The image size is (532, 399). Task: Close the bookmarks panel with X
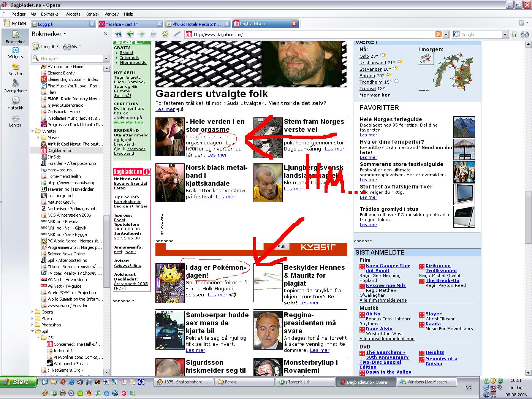click(106, 34)
